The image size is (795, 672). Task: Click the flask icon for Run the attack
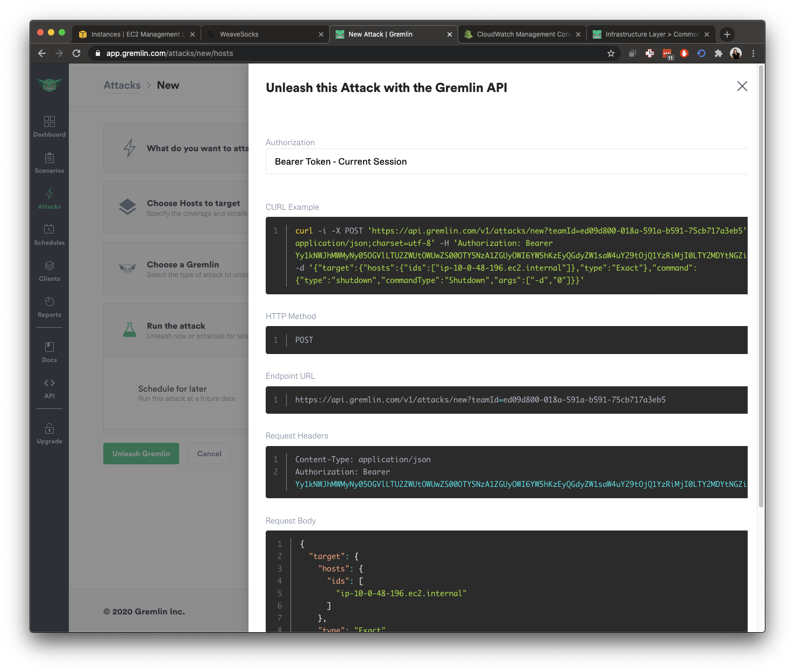[x=130, y=330]
